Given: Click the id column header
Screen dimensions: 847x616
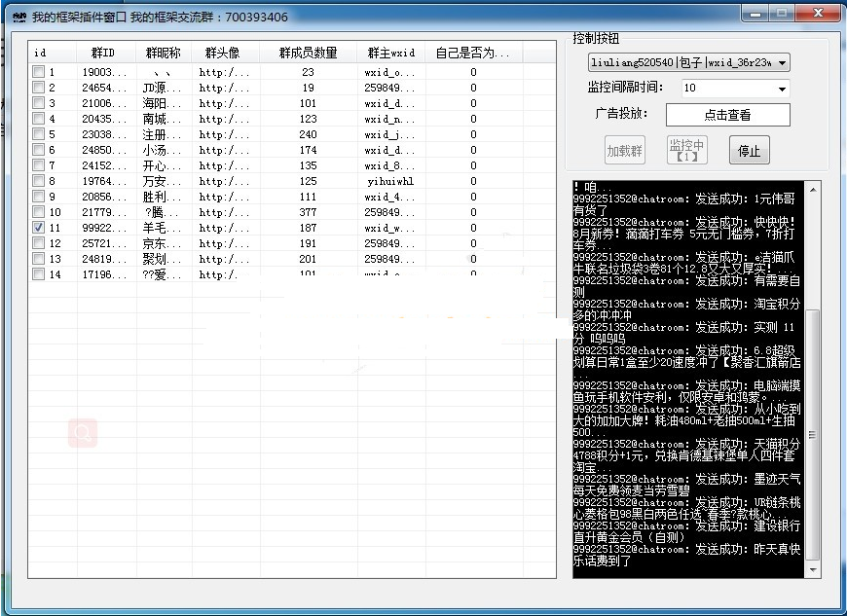Looking at the screenshot, I should [x=39, y=54].
